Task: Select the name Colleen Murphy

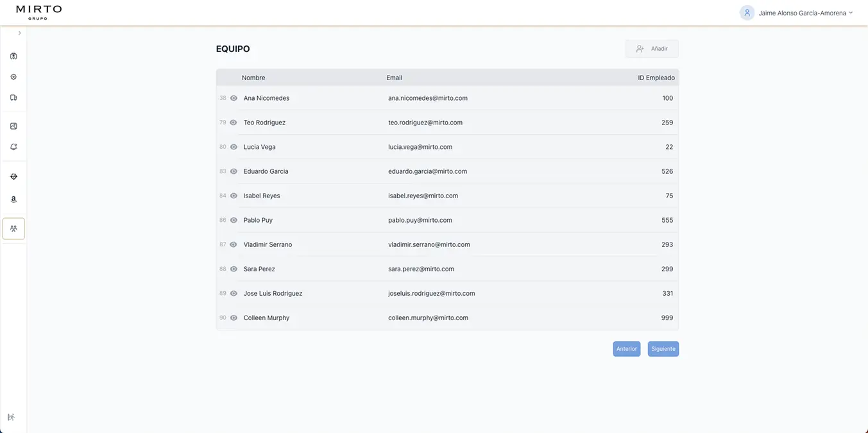Action: pyautogui.click(x=266, y=318)
